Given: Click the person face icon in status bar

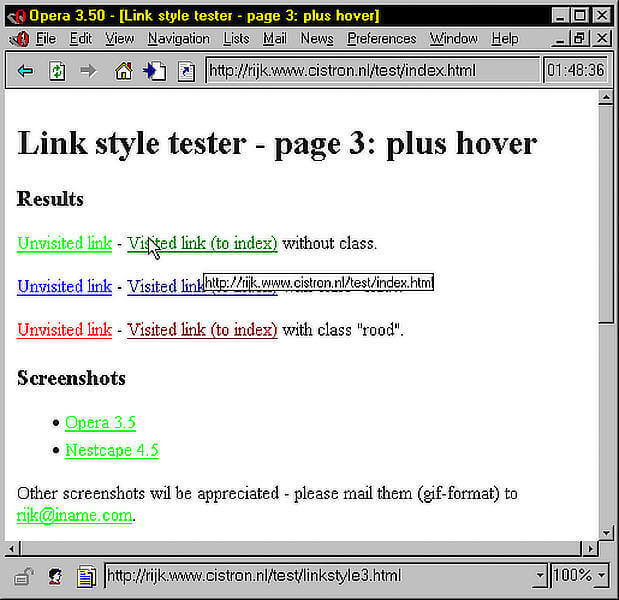Looking at the screenshot, I should [56, 576].
